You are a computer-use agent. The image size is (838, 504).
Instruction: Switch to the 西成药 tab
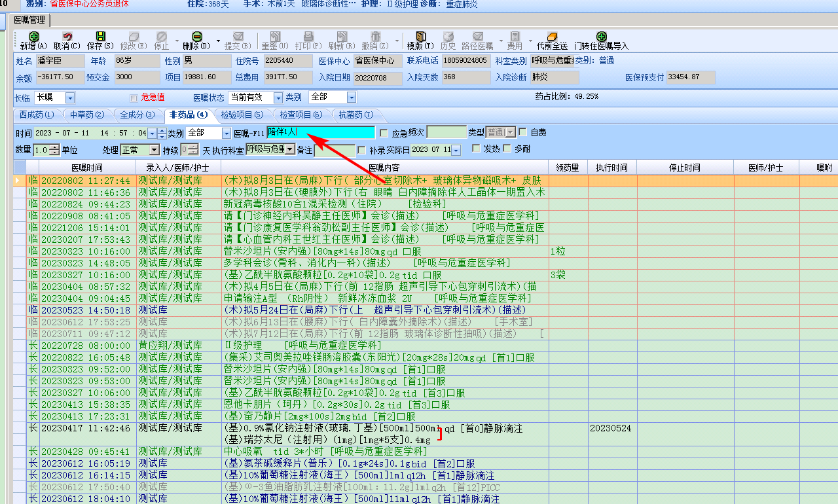click(x=37, y=115)
